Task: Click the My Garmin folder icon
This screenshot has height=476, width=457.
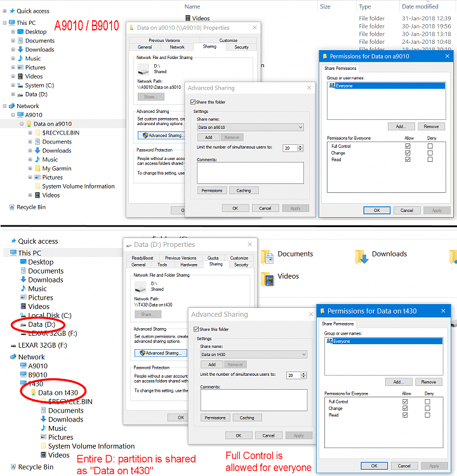Action: pyautogui.click(x=37, y=168)
